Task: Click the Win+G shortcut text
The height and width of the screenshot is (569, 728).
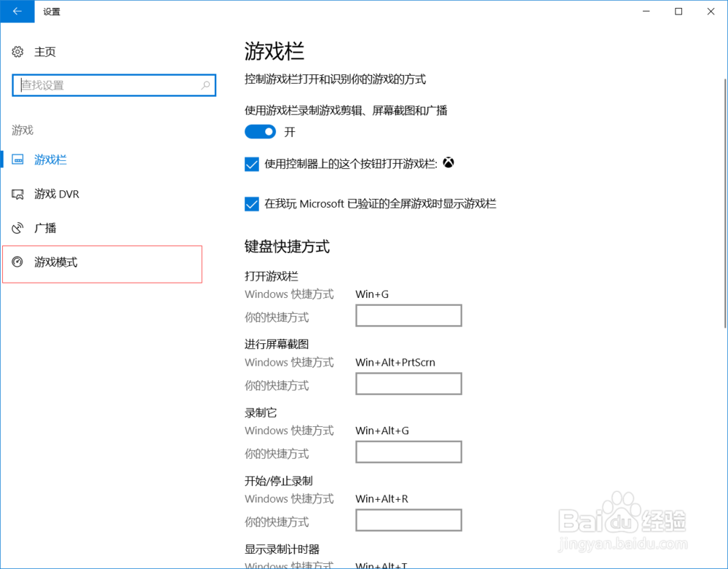Action: pyautogui.click(x=372, y=294)
